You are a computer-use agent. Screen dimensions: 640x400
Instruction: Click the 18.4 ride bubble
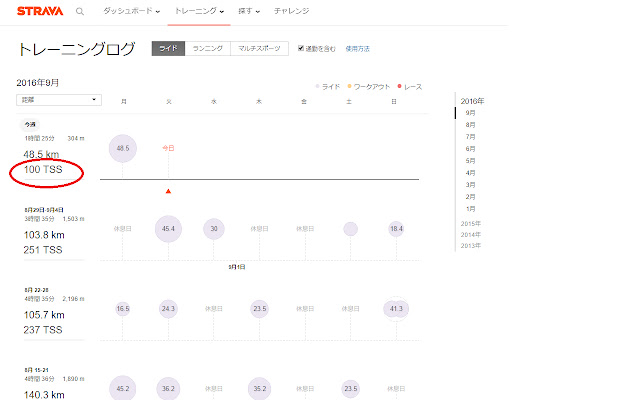[x=396, y=229]
